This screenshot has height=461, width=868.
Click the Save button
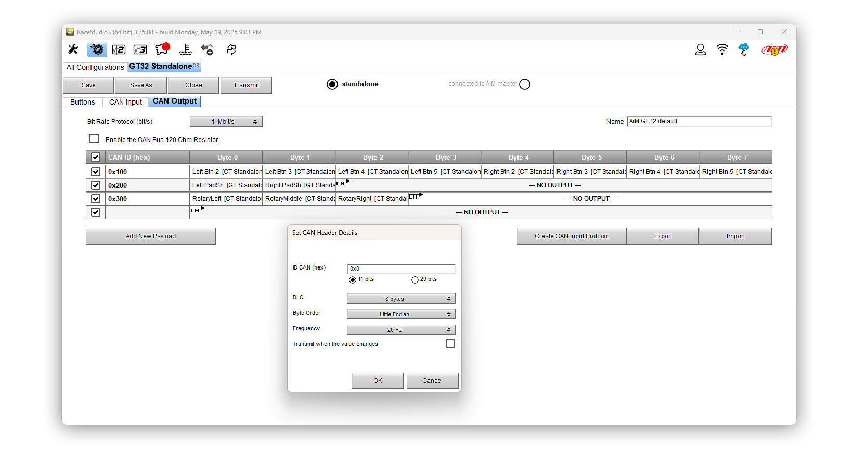pyautogui.click(x=88, y=85)
